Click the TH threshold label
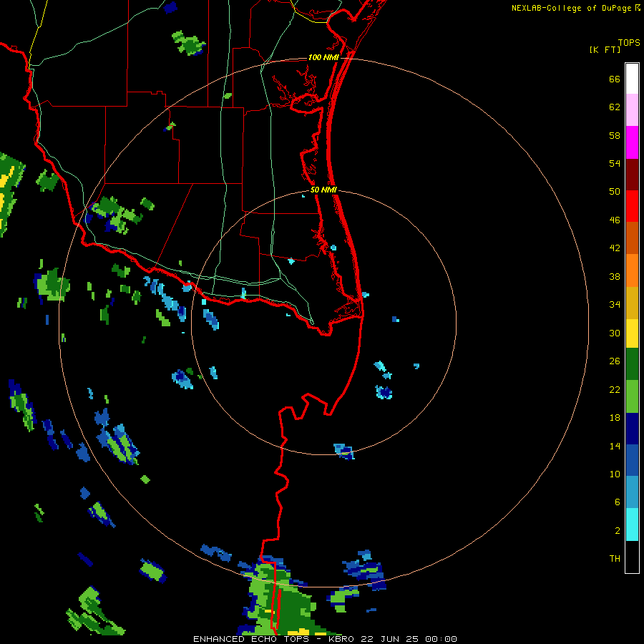Viewport: 644px width, 644px height. tap(615, 559)
